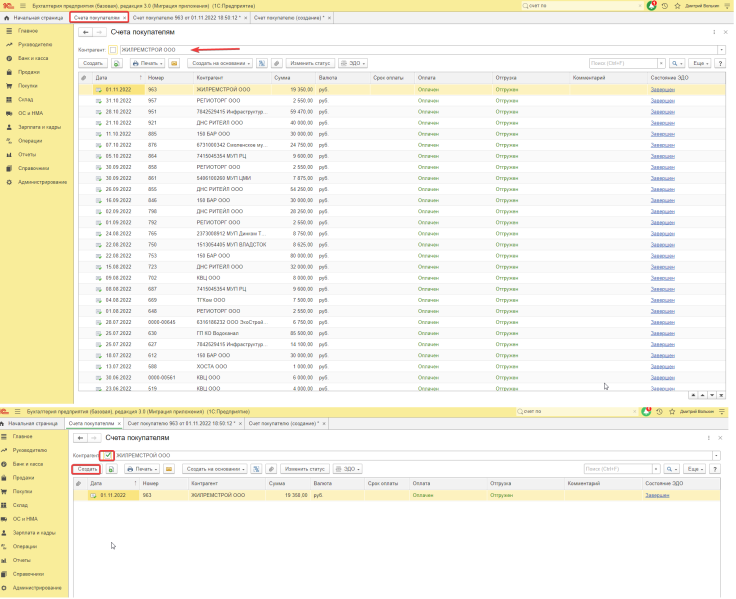This screenshot has width=736, height=599.
Task: Open the hamburger menu in bottom title bar
Action: (17, 411)
